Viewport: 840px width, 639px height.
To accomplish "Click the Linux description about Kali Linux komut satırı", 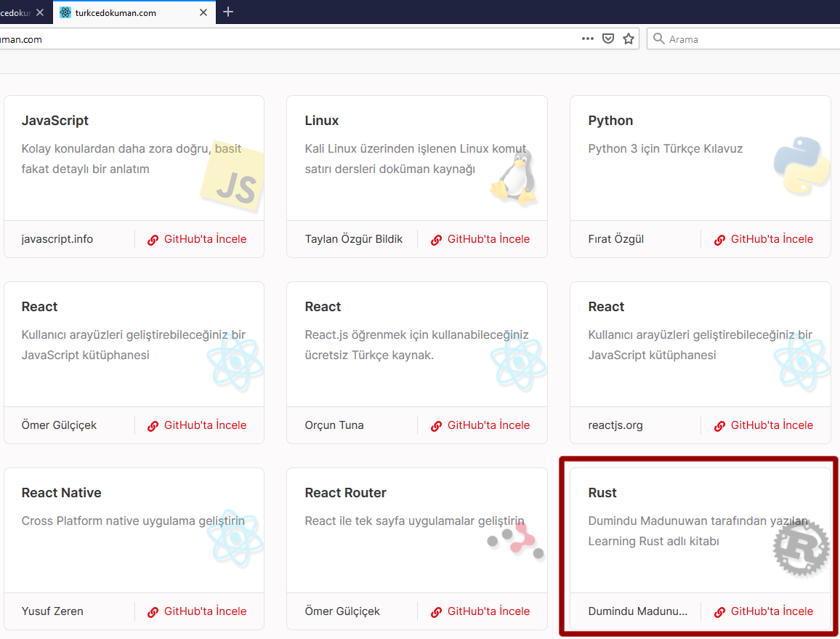I will [x=416, y=158].
